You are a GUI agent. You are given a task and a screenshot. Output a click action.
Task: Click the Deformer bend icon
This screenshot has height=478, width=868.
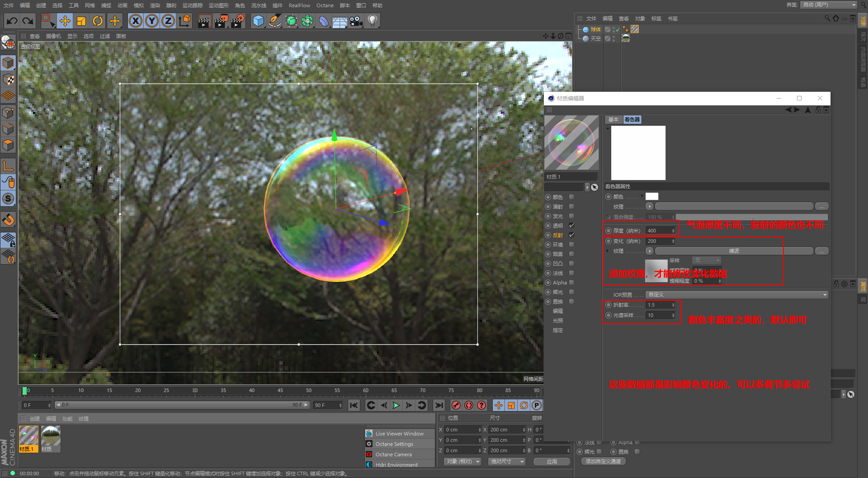click(x=323, y=21)
